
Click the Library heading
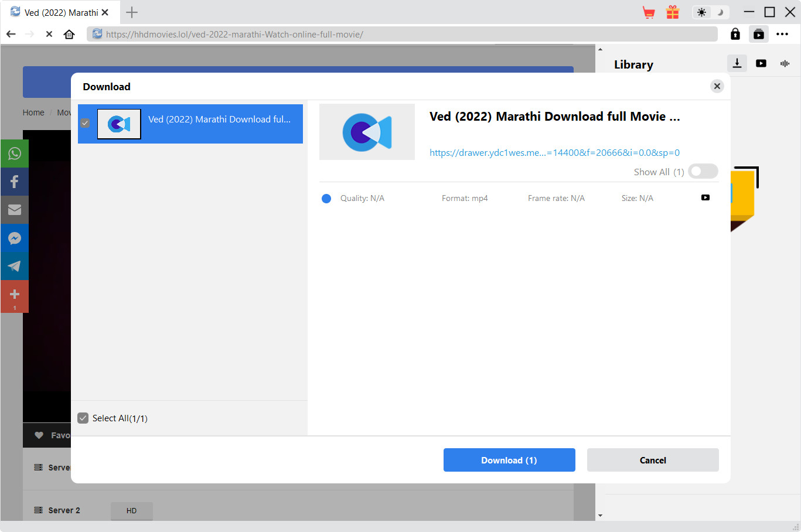point(633,64)
